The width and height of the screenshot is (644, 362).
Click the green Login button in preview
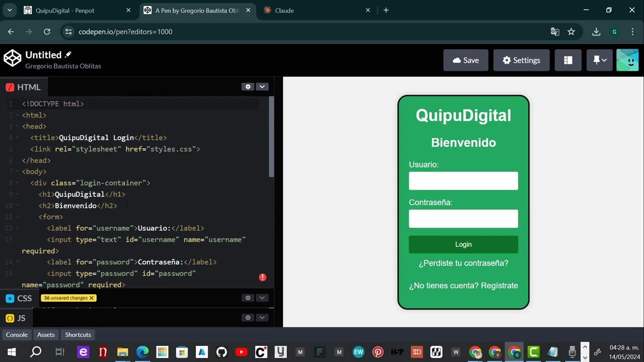pos(463,244)
